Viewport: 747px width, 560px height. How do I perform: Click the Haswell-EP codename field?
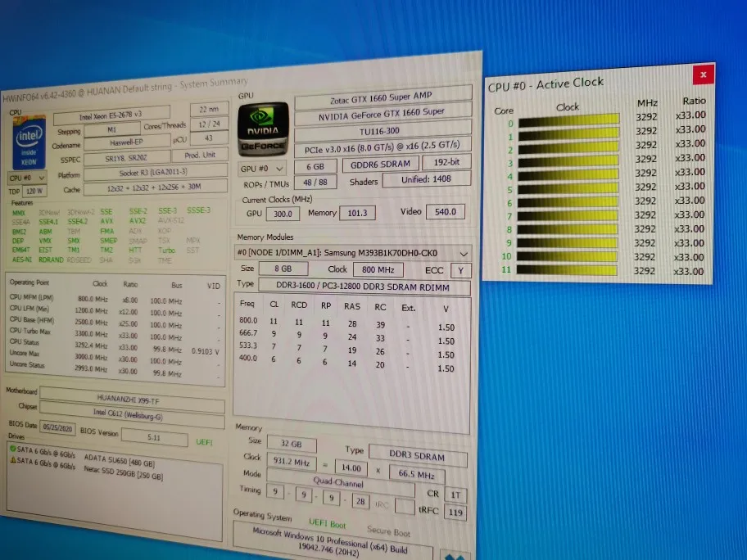click(x=127, y=142)
